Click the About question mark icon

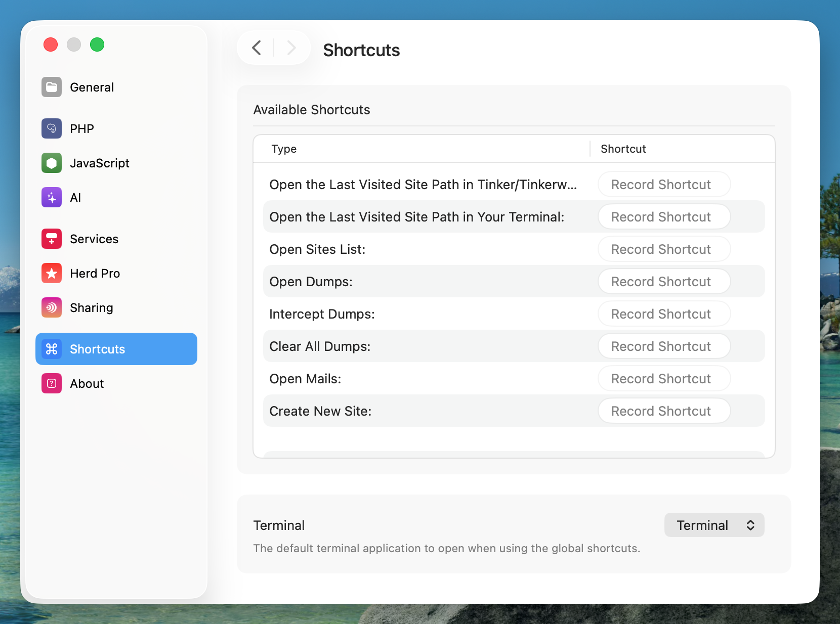click(52, 383)
